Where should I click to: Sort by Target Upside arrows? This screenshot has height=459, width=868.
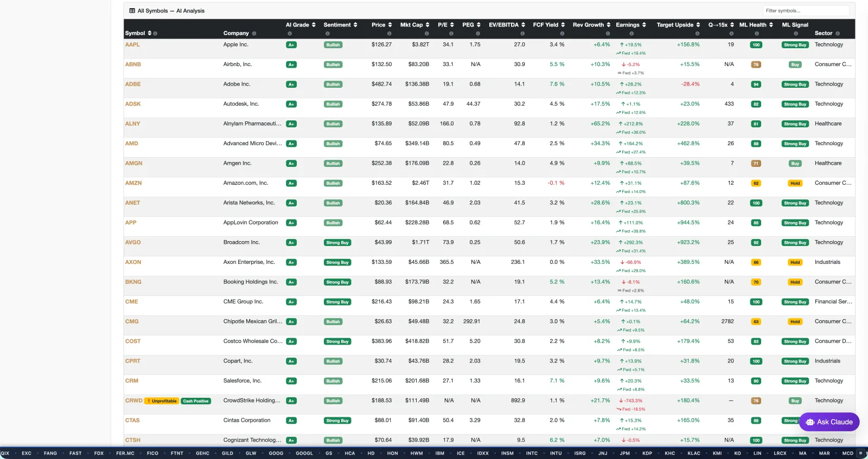698,25
